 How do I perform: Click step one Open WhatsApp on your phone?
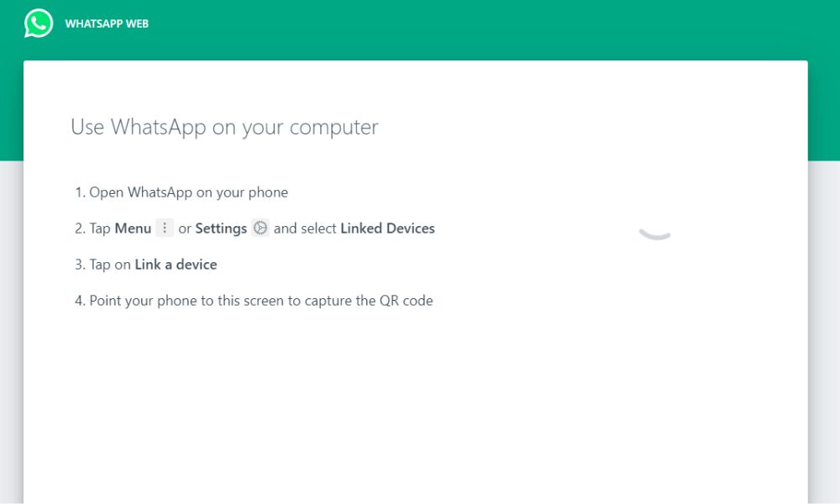[180, 192]
